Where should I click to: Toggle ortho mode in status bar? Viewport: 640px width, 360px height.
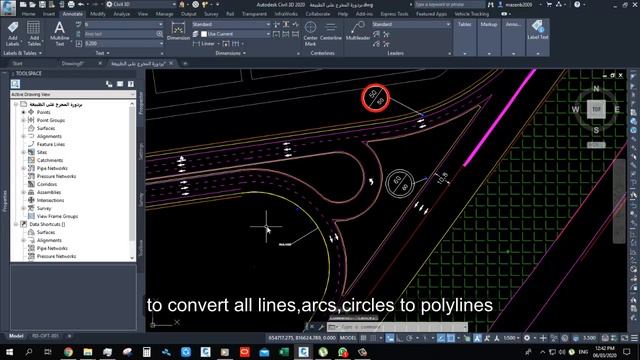pyautogui.click(x=400, y=338)
